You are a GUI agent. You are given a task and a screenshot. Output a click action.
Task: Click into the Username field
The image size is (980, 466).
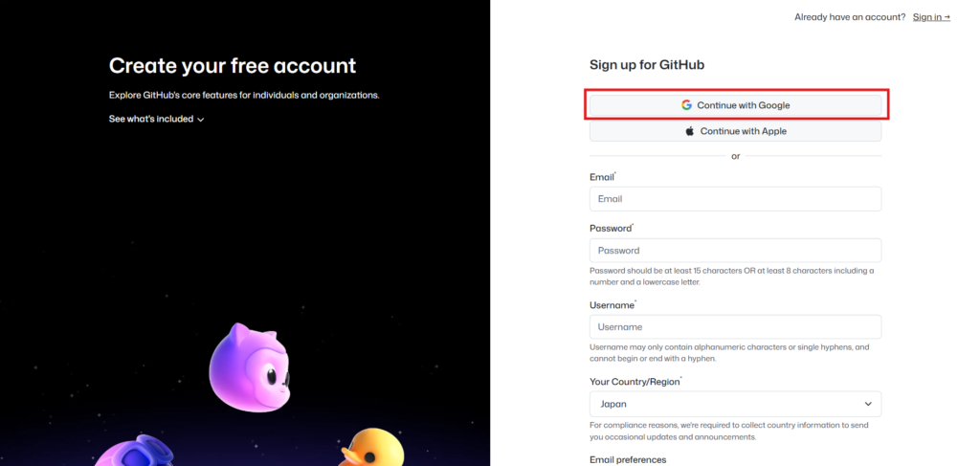pos(735,327)
